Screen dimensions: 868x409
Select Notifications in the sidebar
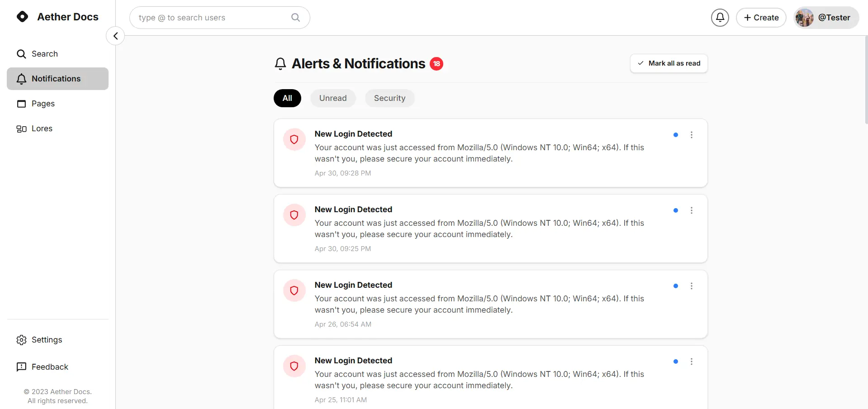(x=58, y=79)
